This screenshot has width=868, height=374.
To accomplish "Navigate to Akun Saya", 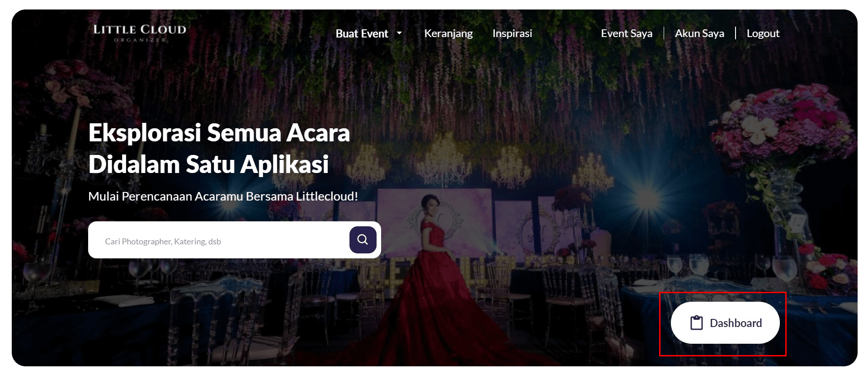I will (699, 33).
